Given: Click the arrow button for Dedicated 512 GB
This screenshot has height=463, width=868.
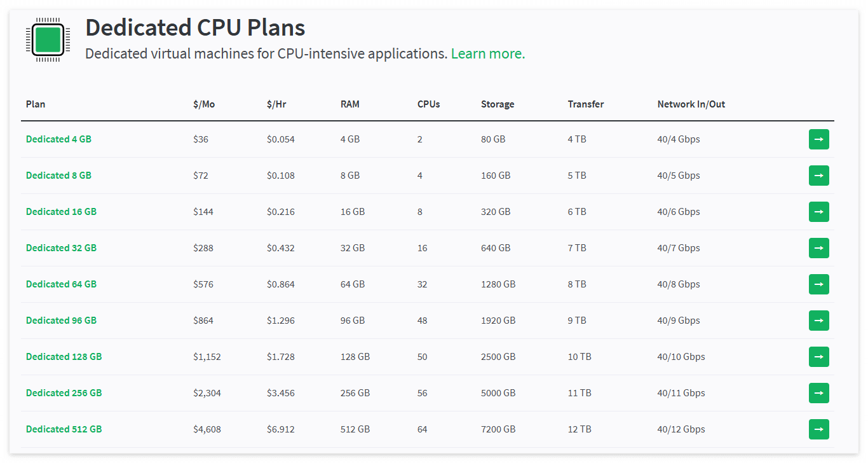Looking at the screenshot, I should [818, 429].
